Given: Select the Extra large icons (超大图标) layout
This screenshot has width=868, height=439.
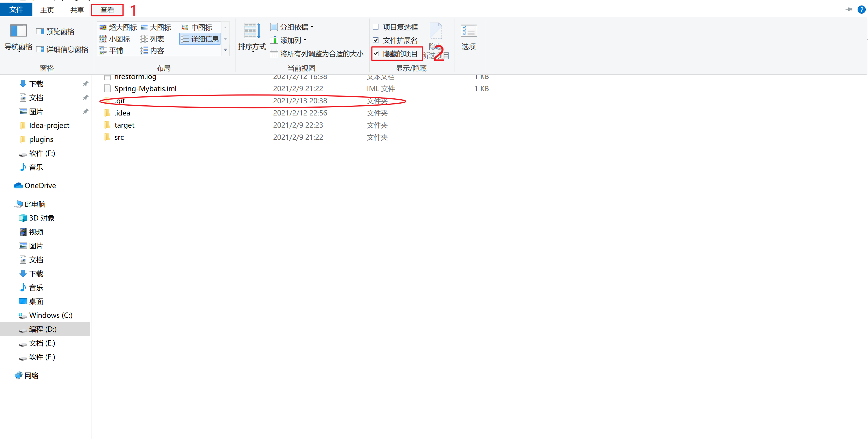Looking at the screenshot, I should pos(118,27).
